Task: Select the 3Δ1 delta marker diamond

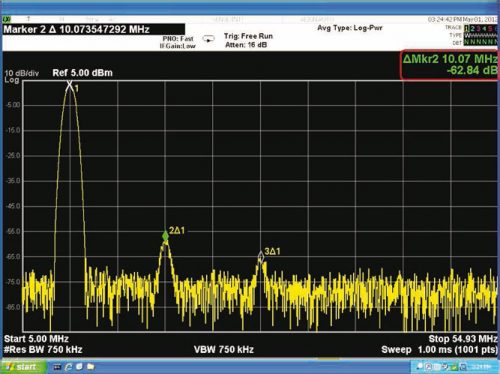Action: pos(261,257)
